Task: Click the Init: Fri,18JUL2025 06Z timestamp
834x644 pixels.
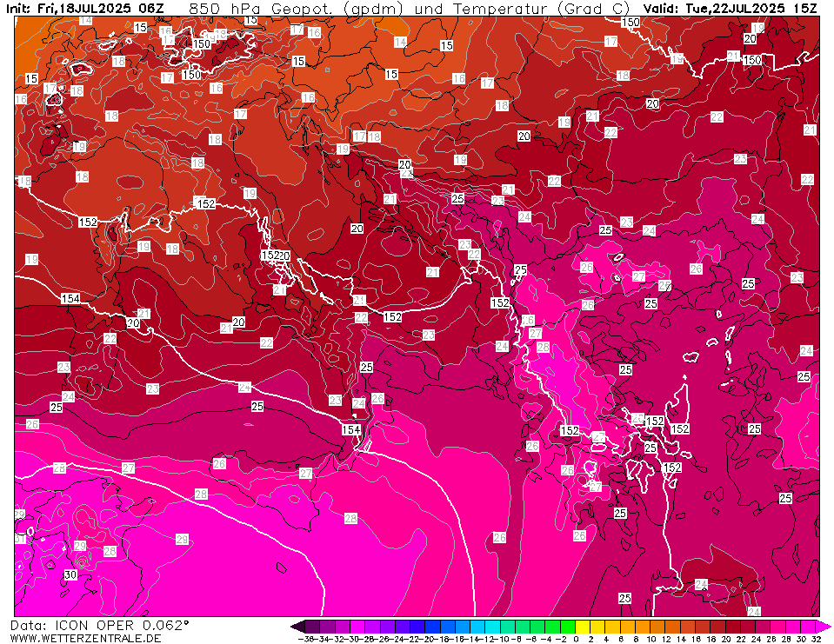Action: tap(85, 9)
